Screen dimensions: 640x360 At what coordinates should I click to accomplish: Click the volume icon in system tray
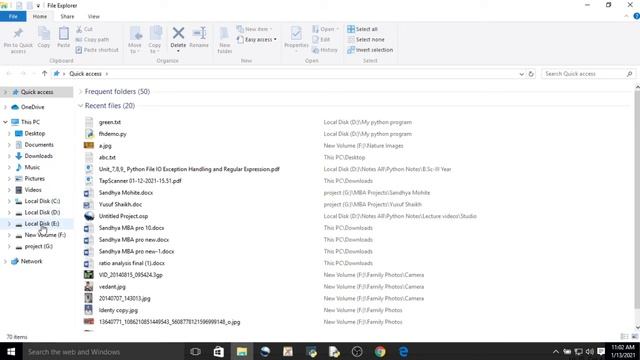click(589, 351)
